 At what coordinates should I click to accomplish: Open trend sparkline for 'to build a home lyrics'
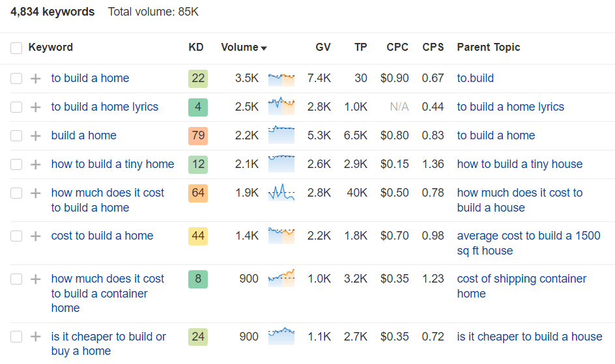point(281,107)
